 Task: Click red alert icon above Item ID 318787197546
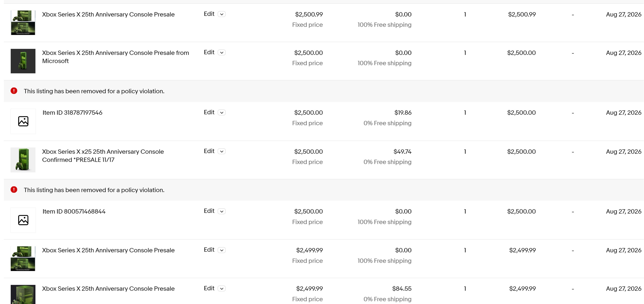(14, 91)
